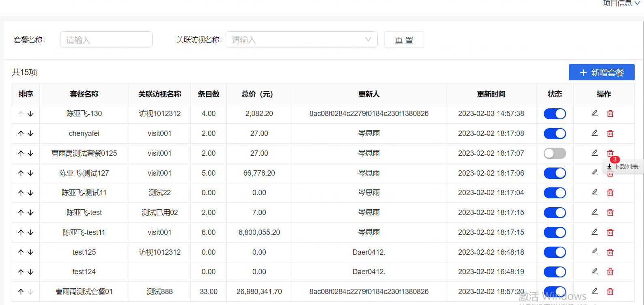Select the 测试已用02 visit cell
This screenshot has width=644, height=305.
(x=159, y=213)
